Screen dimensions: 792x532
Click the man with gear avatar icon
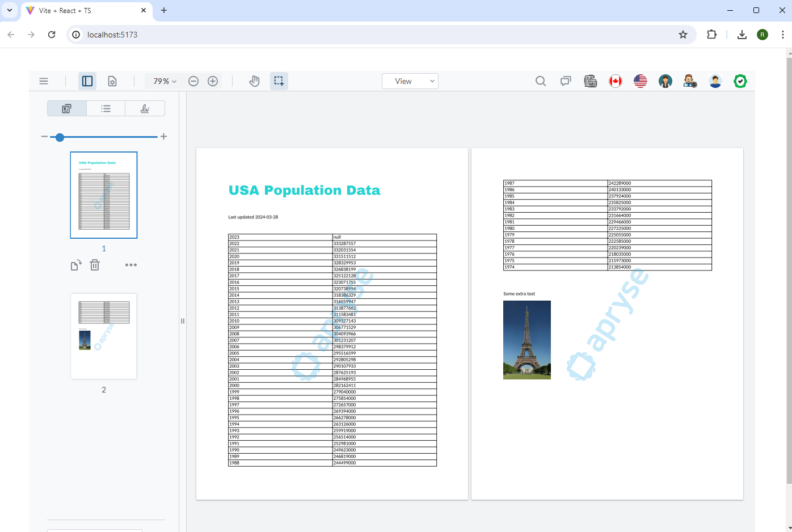(x=690, y=81)
